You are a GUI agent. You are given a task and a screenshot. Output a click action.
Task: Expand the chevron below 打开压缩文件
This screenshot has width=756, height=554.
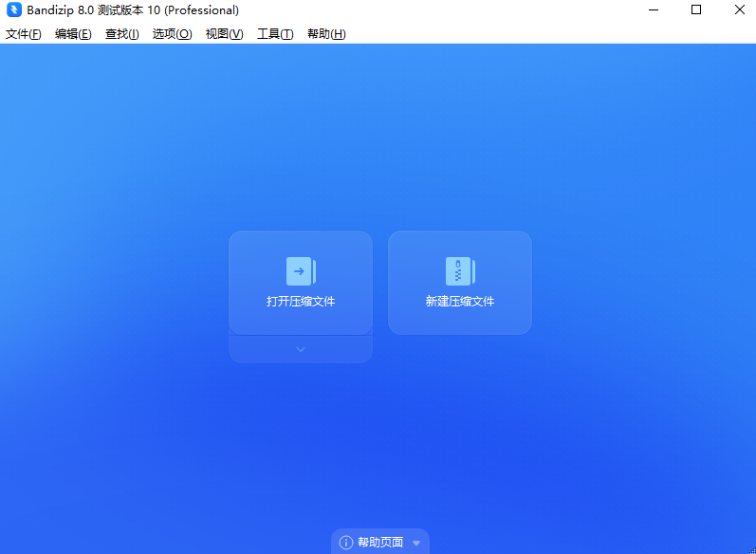click(301, 349)
